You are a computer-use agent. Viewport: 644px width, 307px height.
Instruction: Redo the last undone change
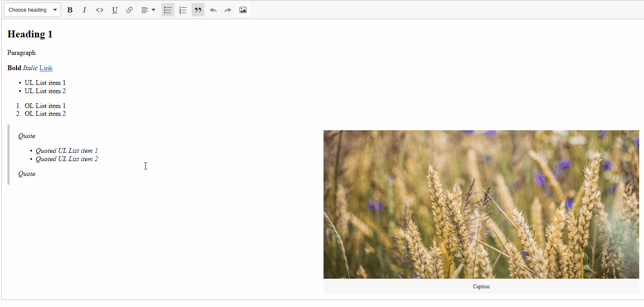228,10
